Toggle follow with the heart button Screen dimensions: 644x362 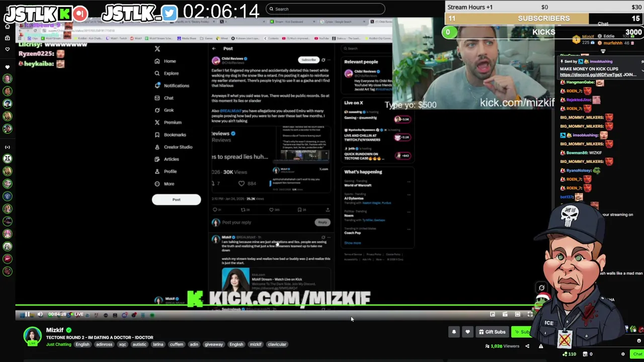click(x=467, y=332)
